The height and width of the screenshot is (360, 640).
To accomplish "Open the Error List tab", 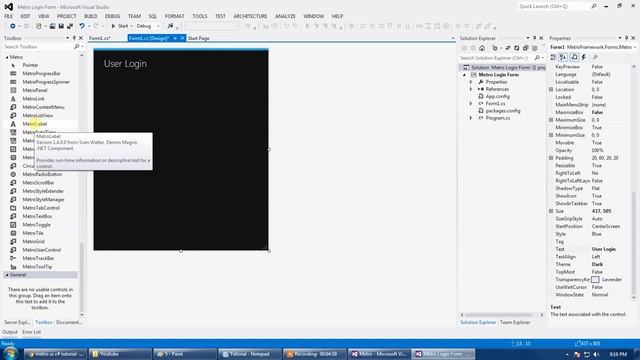I will coord(31,332).
